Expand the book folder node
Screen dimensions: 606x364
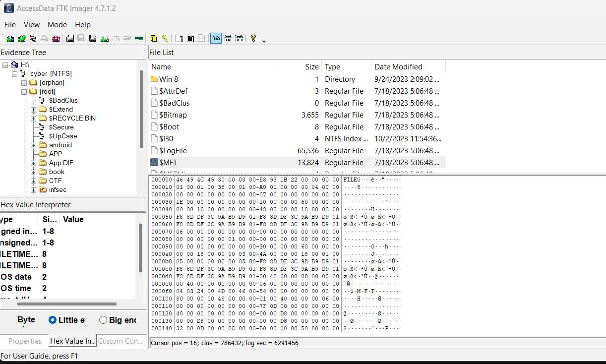click(x=33, y=172)
